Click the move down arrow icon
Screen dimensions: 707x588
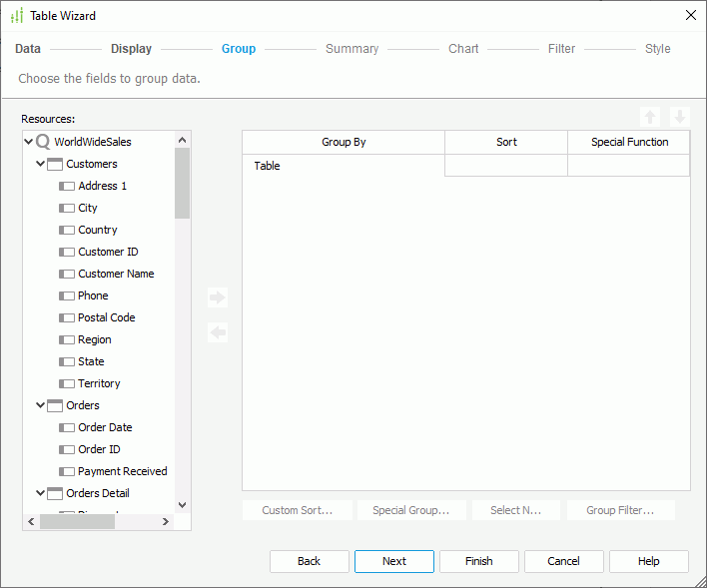680,117
